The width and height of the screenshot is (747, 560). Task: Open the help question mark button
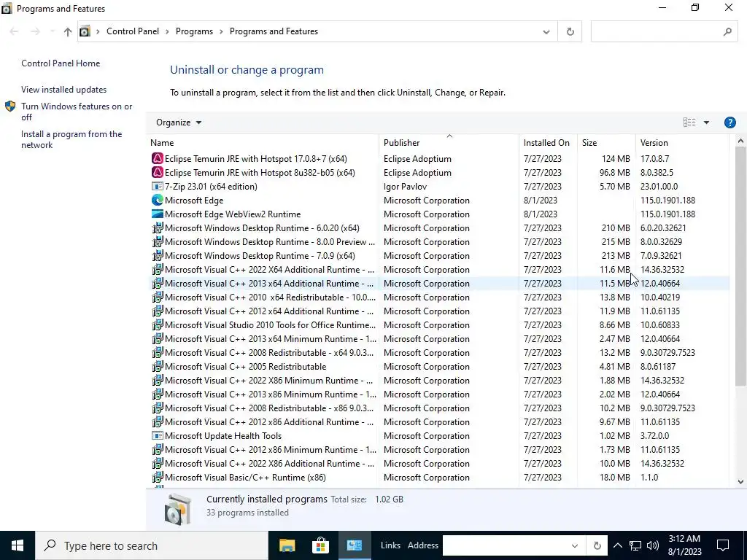(x=729, y=122)
